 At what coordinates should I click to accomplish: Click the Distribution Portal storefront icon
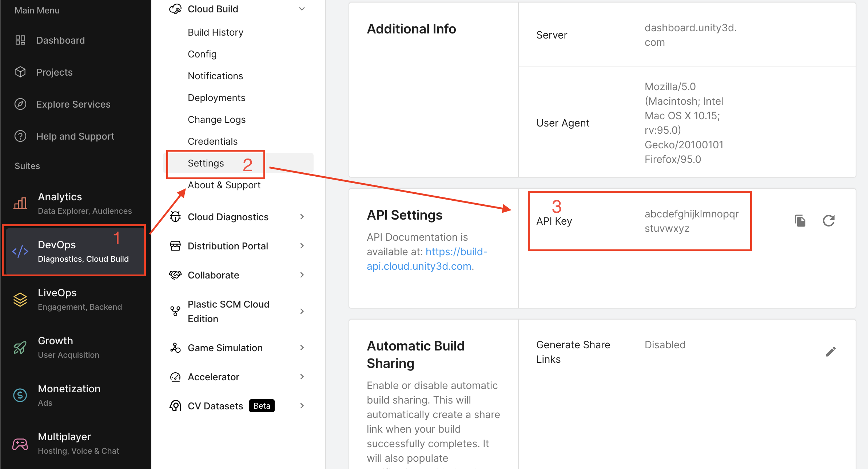(175, 246)
